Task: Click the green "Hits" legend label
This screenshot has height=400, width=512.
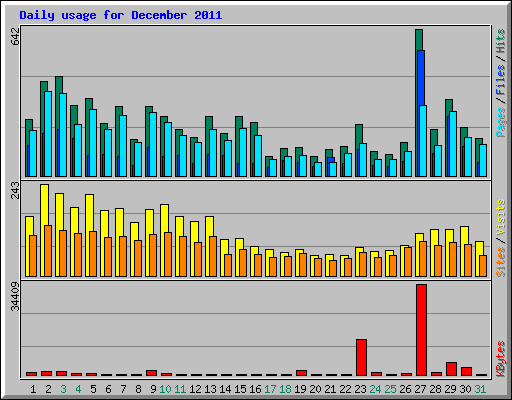Action: [501, 41]
